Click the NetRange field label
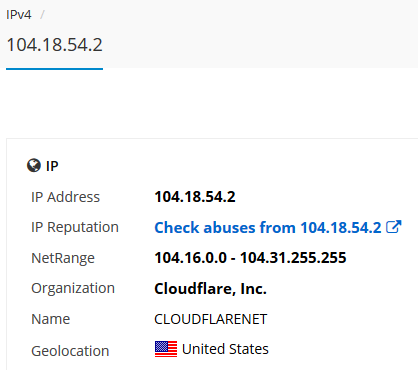Viewport: 418px width, 370px height. [x=63, y=258]
